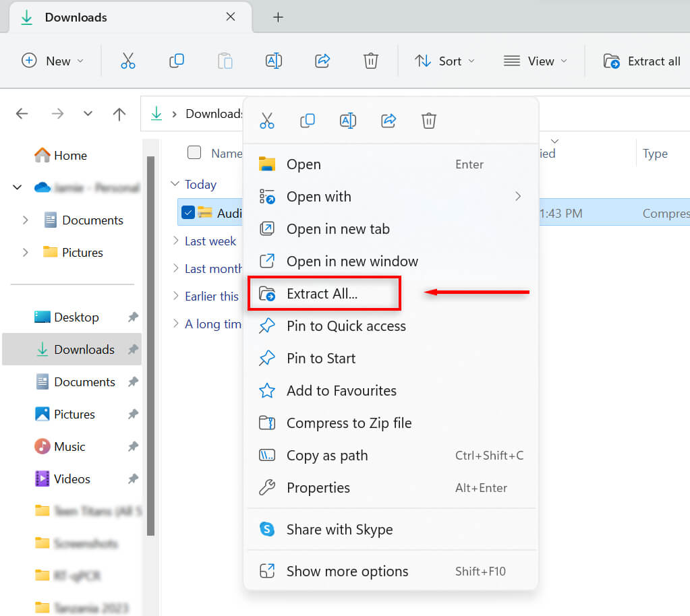Open the Sort dropdown menu

(444, 61)
